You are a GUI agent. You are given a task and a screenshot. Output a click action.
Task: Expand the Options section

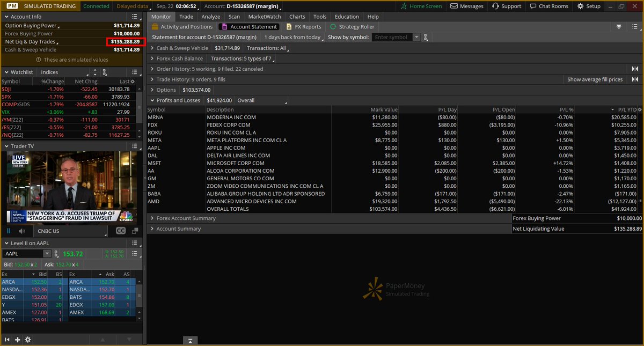(152, 90)
